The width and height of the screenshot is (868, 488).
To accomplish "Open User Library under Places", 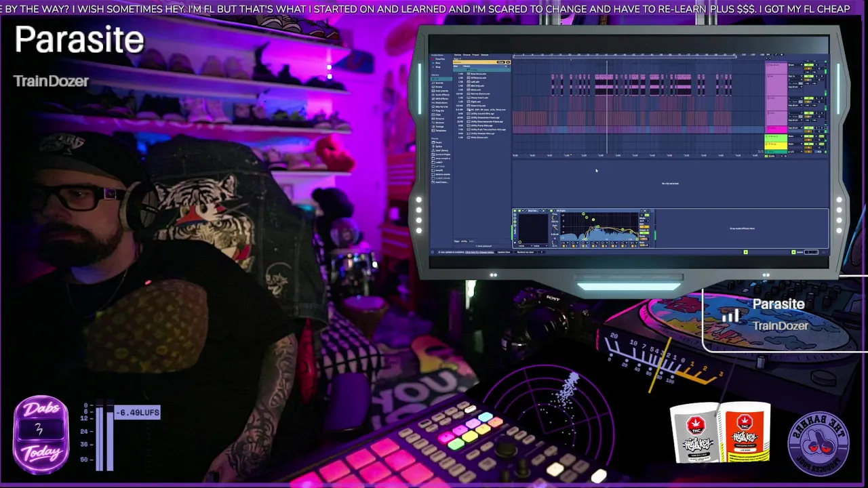I will coord(441,150).
